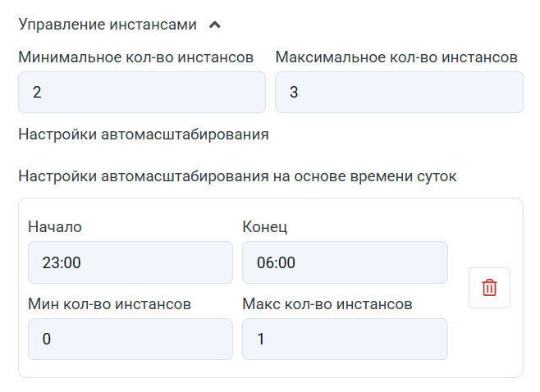Collapse the Управление инстансами section chevron
540x392 pixels.
click(x=215, y=25)
